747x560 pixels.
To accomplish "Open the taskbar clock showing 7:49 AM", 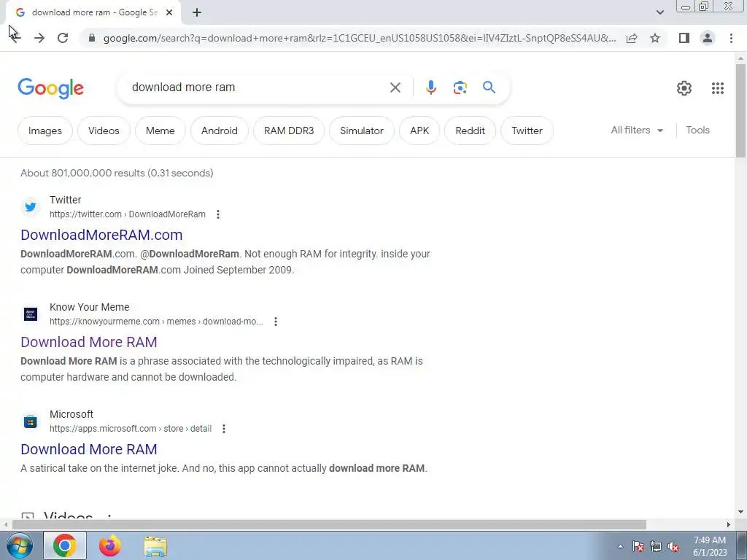I will (710, 546).
